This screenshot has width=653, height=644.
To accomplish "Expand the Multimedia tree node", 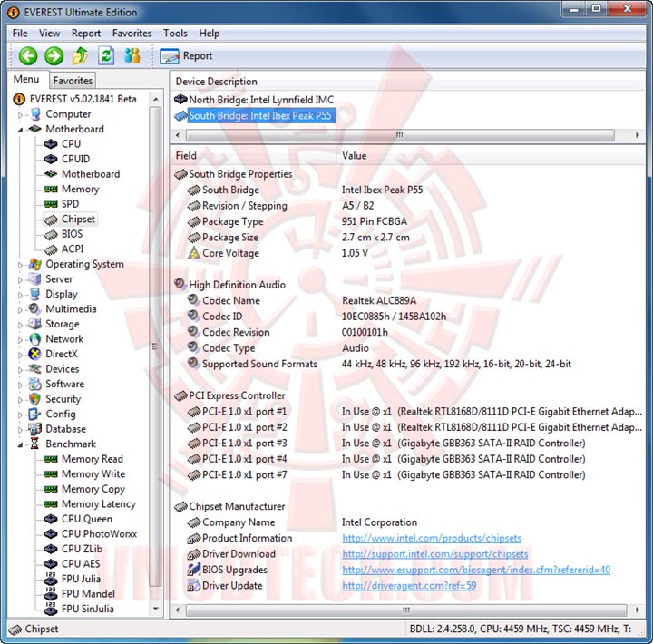I will tap(20, 309).
